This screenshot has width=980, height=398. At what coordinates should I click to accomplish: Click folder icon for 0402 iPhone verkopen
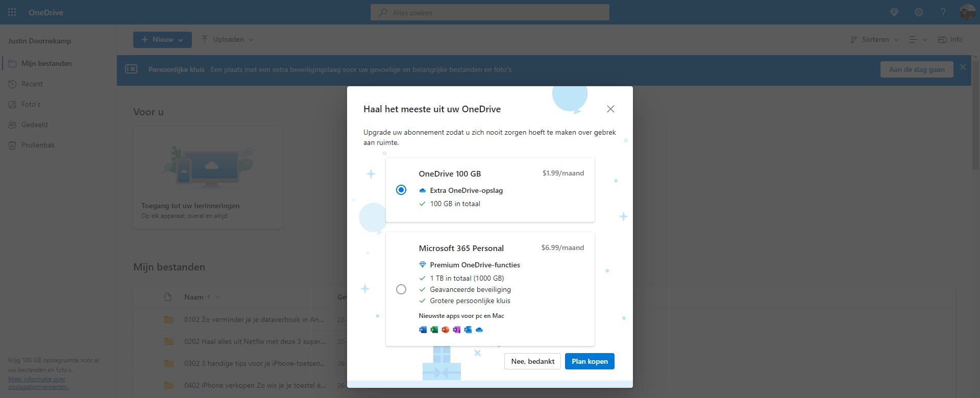point(169,385)
